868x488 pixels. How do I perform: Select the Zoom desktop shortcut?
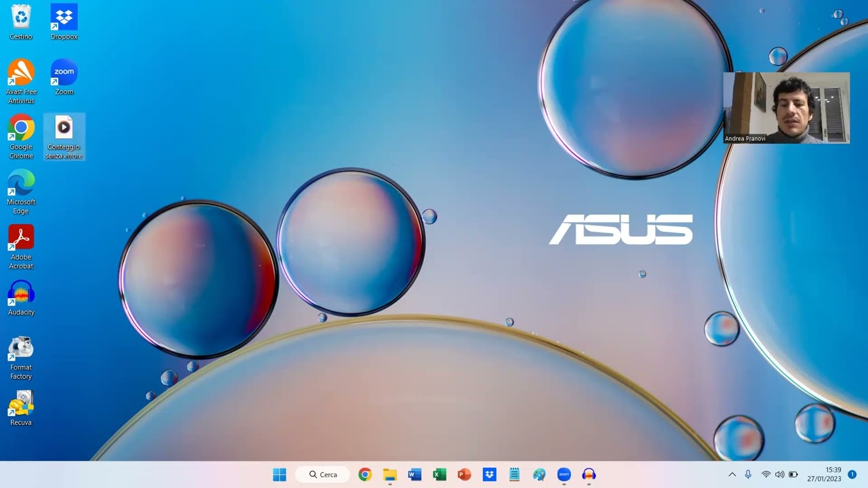click(x=64, y=77)
